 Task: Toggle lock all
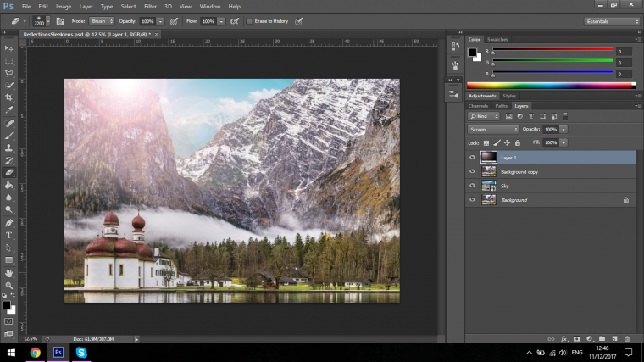(518, 143)
